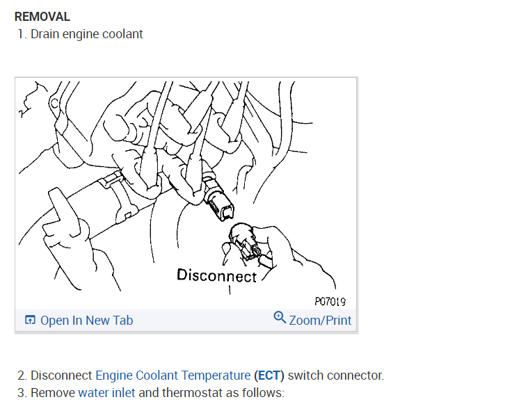
Task: Open the diagram via Open In New Tab link
Action: click(86, 321)
